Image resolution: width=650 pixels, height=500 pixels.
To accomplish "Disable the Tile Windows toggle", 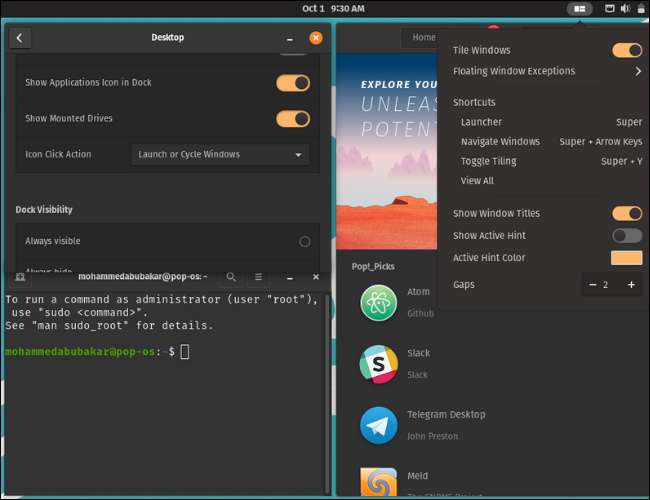I will tap(627, 50).
